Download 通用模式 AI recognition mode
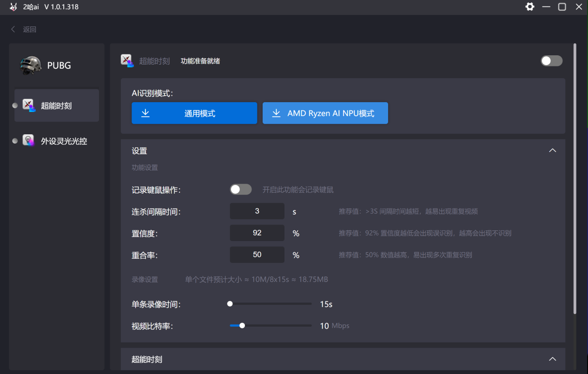Viewport: 588px width, 374px height. [x=194, y=113]
